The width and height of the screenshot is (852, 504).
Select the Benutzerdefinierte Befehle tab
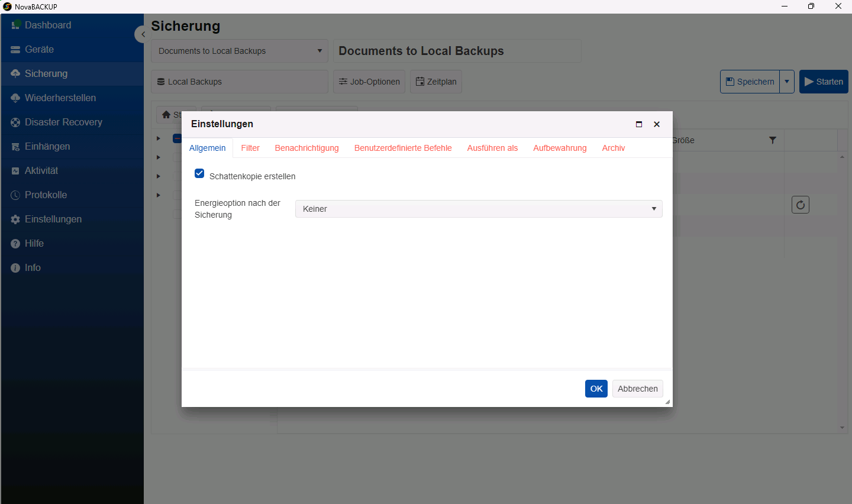[x=403, y=148]
